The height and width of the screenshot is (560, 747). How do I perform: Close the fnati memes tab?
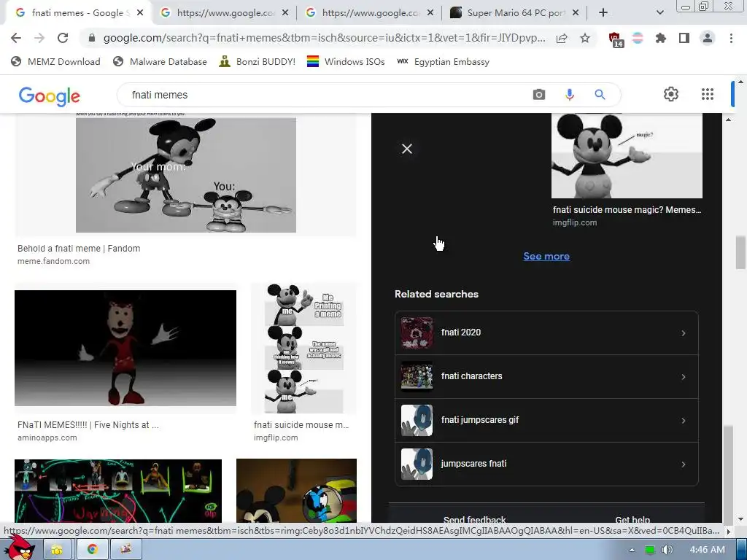point(140,13)
